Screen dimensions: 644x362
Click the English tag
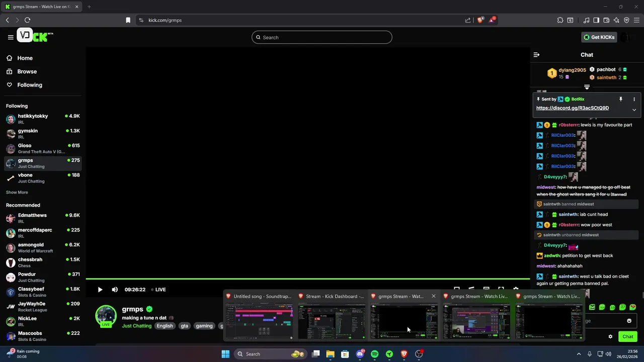165,326
